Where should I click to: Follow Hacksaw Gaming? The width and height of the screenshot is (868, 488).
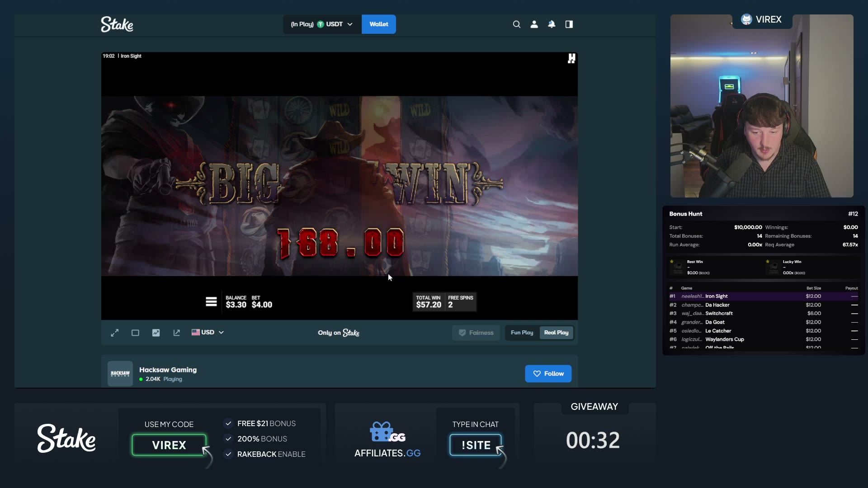coord(548,374)
